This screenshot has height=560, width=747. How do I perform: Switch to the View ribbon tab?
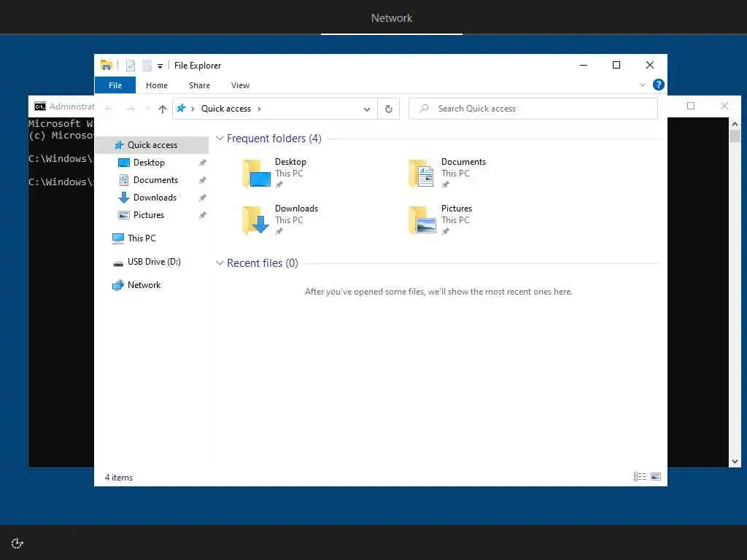[x=240, y=85]
